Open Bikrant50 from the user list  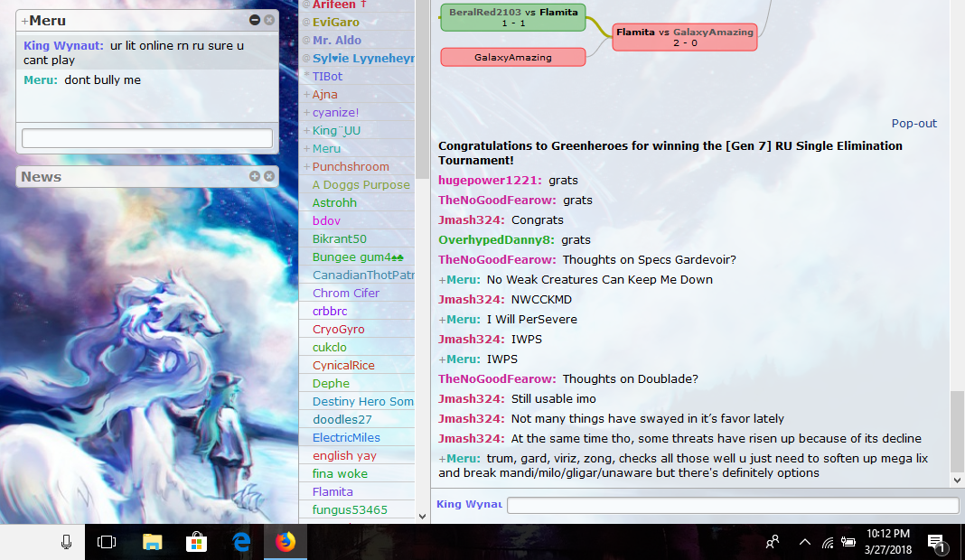339,238
